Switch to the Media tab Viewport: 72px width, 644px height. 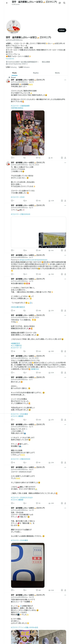click(57, 73)
